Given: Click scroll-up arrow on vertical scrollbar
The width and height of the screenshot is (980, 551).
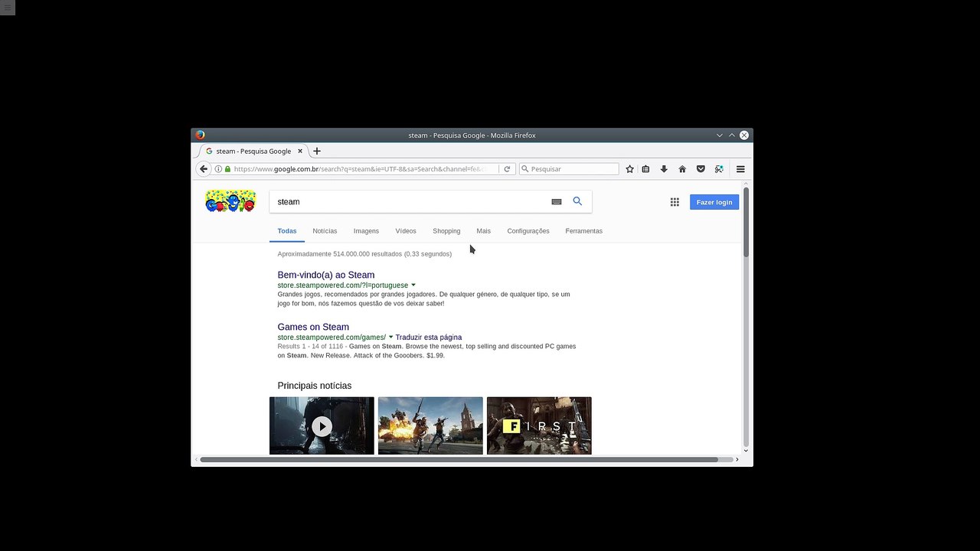Looking at the screenshot, I should [746, 184].
